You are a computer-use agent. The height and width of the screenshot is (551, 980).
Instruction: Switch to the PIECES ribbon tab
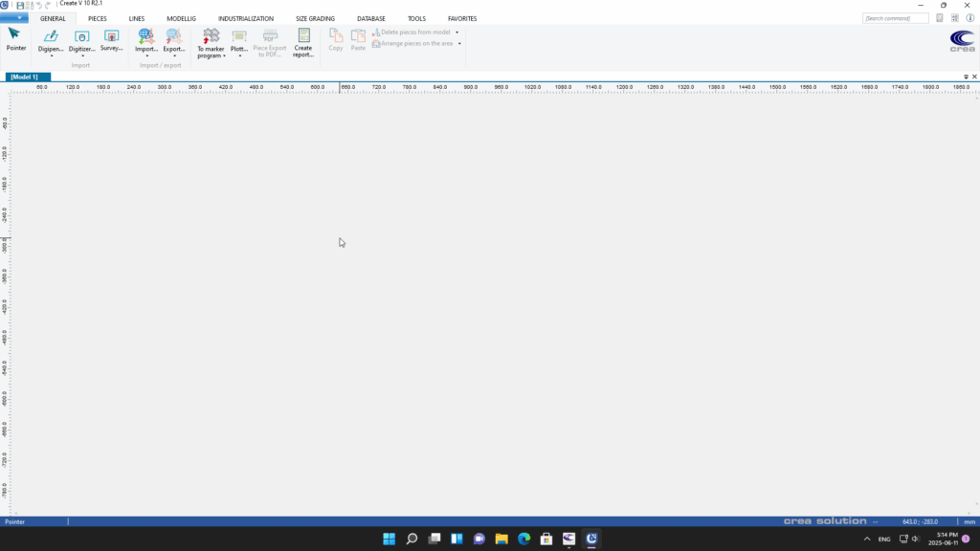(98, 18)
